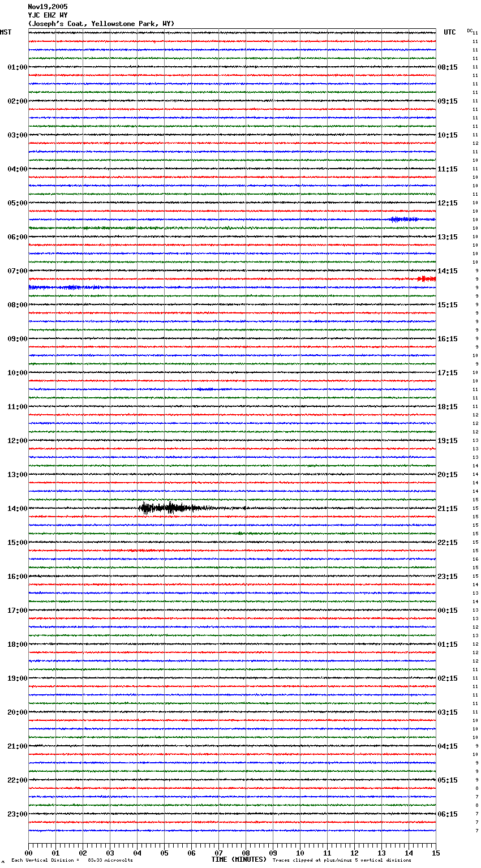Click the large black seismic event at 14:00
The width and height of the screenshot is (481, 868).
(x=175, y=508)
